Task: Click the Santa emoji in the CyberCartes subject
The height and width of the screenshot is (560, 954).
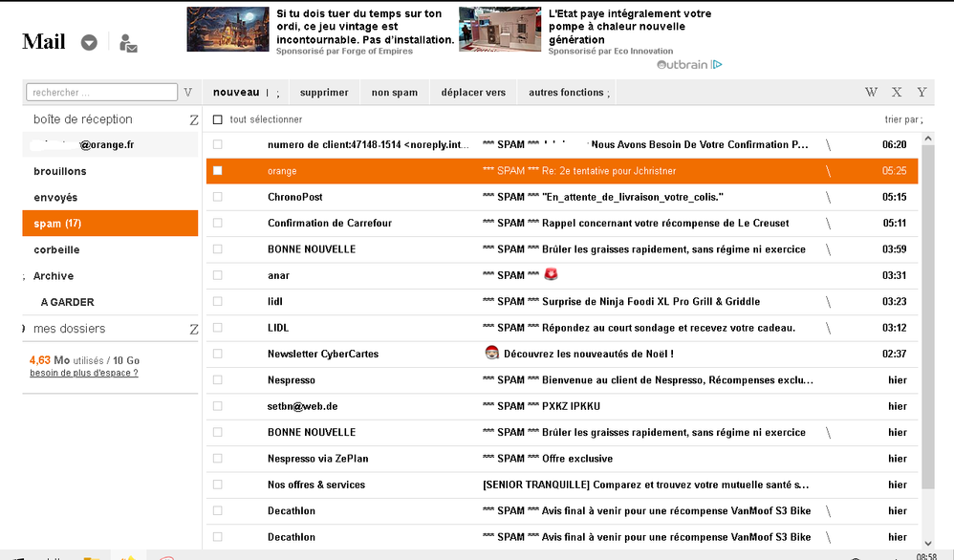Action: pyautogui.click(x=491, y=353)
